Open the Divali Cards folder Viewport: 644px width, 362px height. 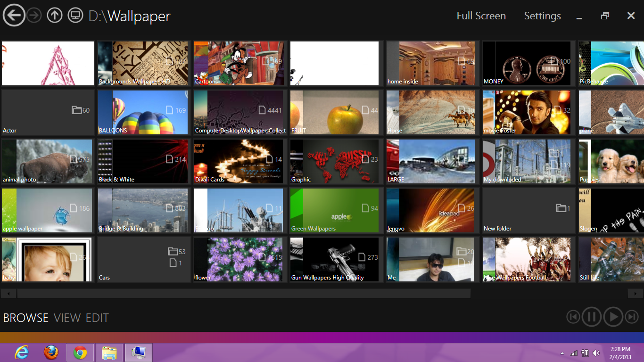pos(239,161)
